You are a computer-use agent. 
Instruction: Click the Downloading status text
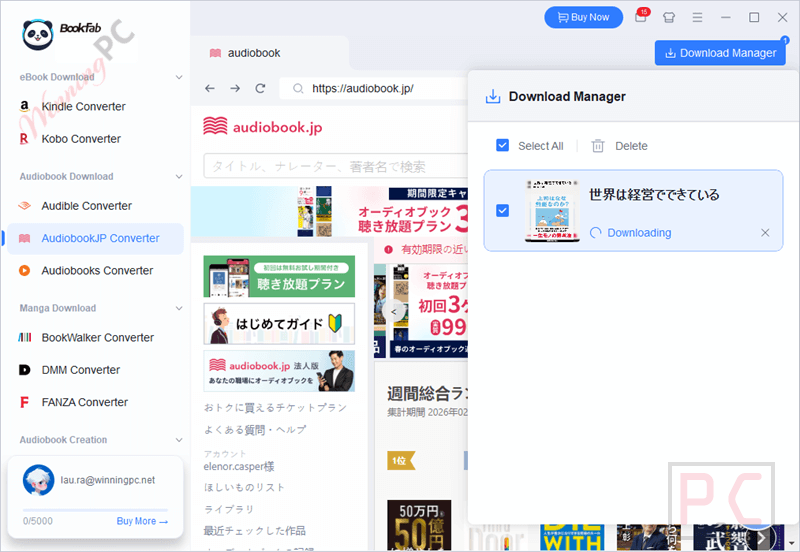point(639,233)
